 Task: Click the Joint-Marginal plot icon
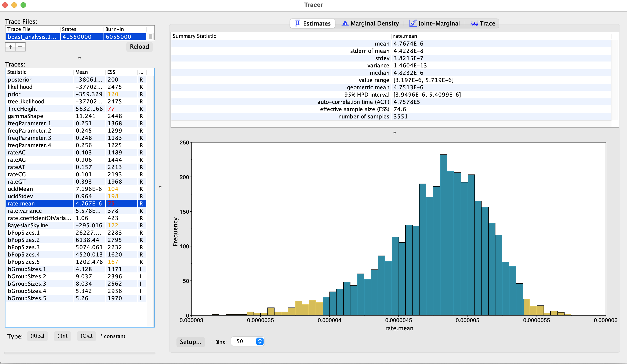(x=413, y=23)
